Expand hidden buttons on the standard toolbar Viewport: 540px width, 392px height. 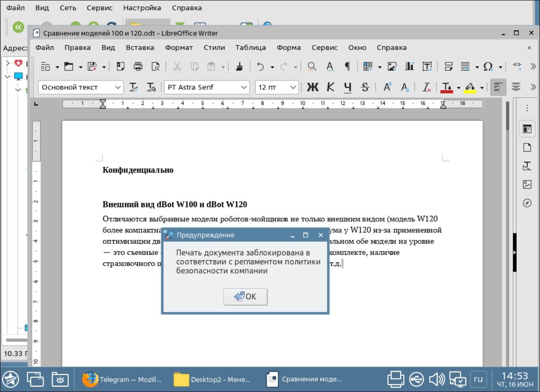pos(533,66)
